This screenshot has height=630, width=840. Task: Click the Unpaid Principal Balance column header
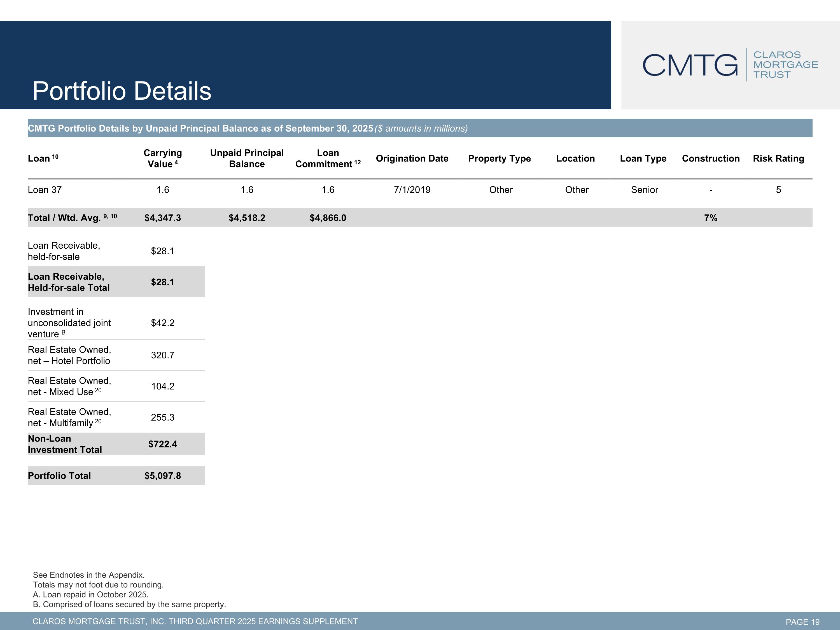click(247, 158)
